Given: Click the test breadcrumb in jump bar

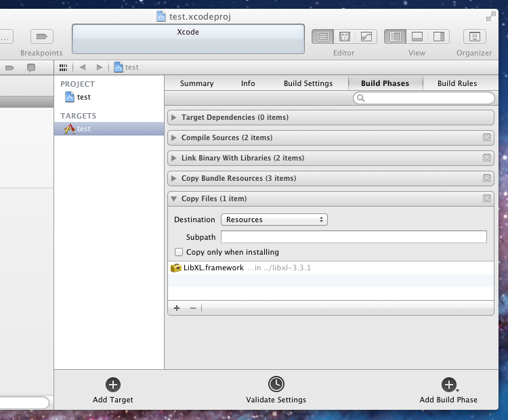Looking at the screenshot, I should click(127, 68).
